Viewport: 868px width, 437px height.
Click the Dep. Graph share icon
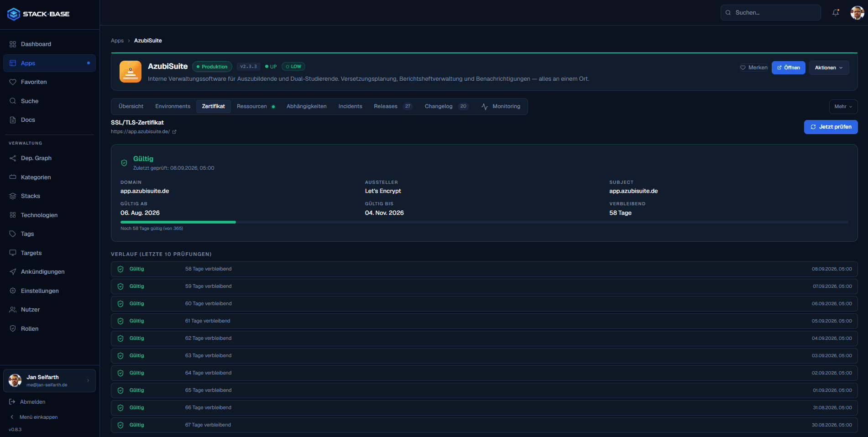click(13, 158)
